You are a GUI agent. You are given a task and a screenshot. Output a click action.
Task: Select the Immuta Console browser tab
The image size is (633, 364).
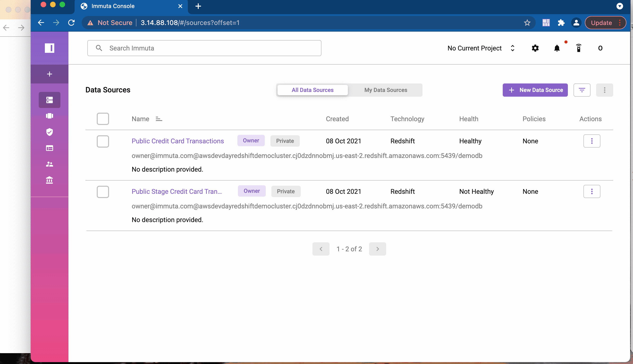(131, 6)
